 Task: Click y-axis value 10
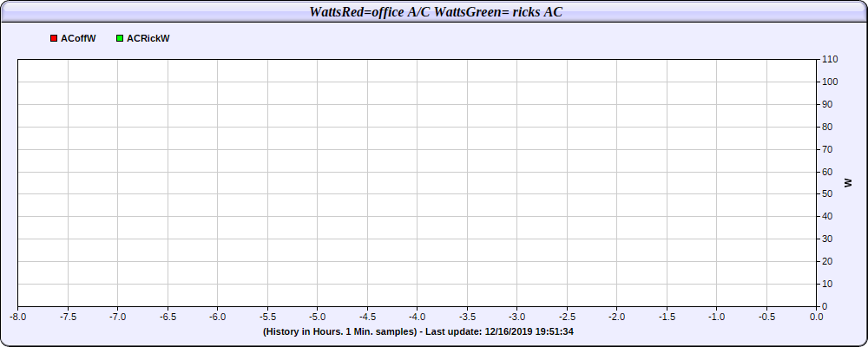(828, 284)
